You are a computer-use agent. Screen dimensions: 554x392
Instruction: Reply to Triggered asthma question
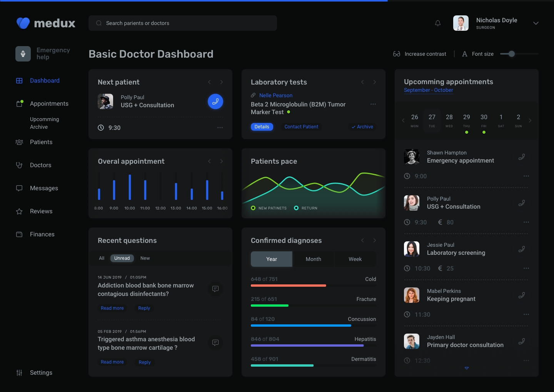pos(145,362)
